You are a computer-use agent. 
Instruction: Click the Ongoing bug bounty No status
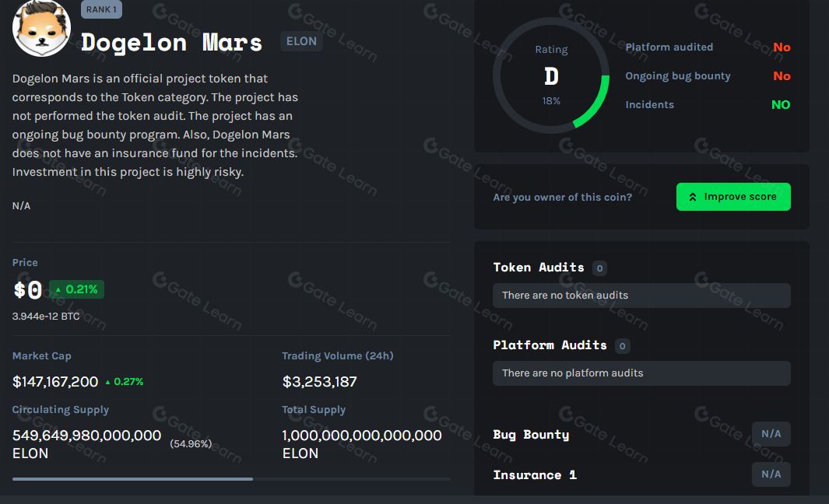point(782,76)
